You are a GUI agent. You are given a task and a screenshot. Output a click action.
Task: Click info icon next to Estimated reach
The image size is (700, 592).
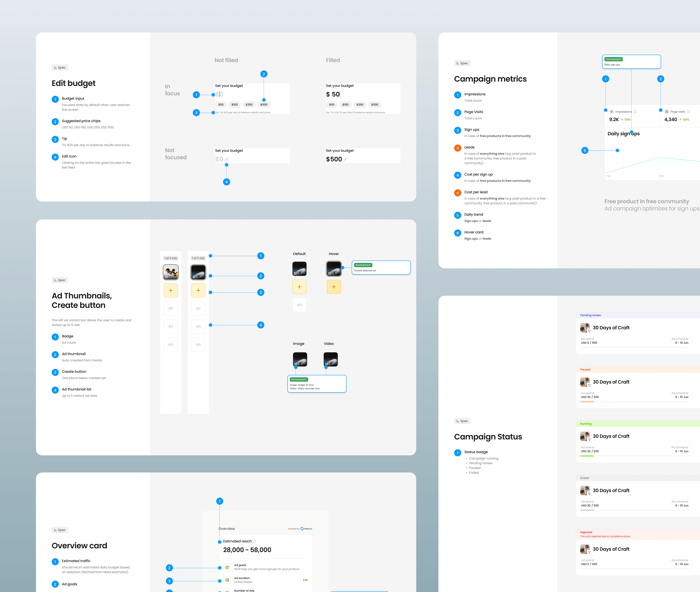tap(254, 541)
